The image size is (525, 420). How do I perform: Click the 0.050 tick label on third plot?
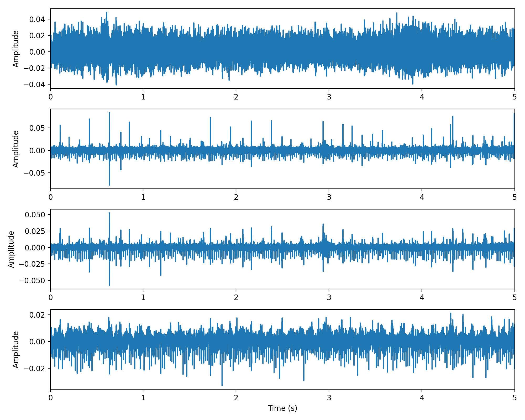pos(35,215)
